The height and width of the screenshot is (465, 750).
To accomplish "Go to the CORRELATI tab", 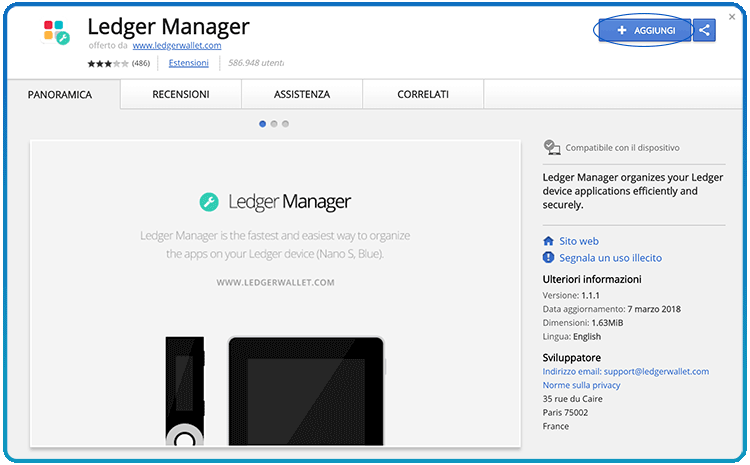I will (423, 94).
